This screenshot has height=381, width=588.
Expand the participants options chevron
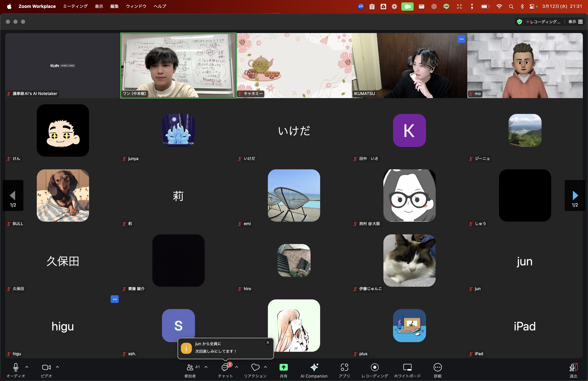point(206,367)
